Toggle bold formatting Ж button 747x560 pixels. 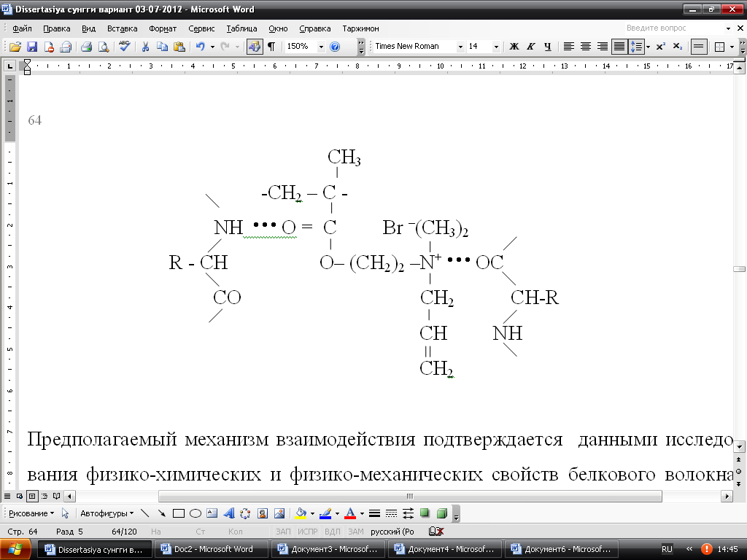point(514,47)
